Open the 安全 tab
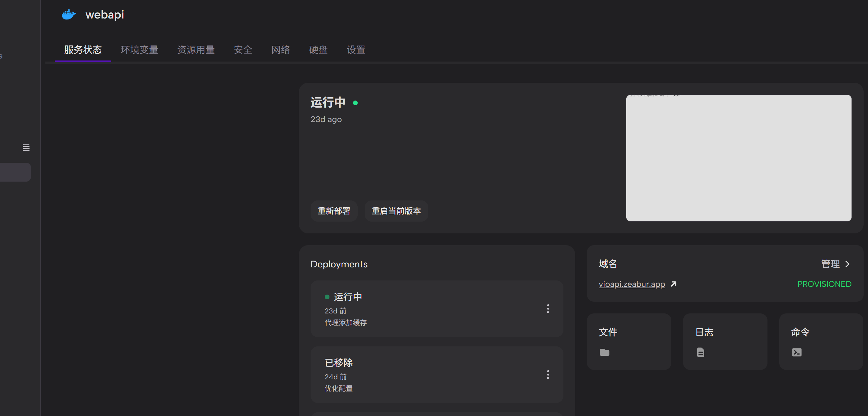The width and height of the screenshot is (868, 416). (x=243, y=50)
